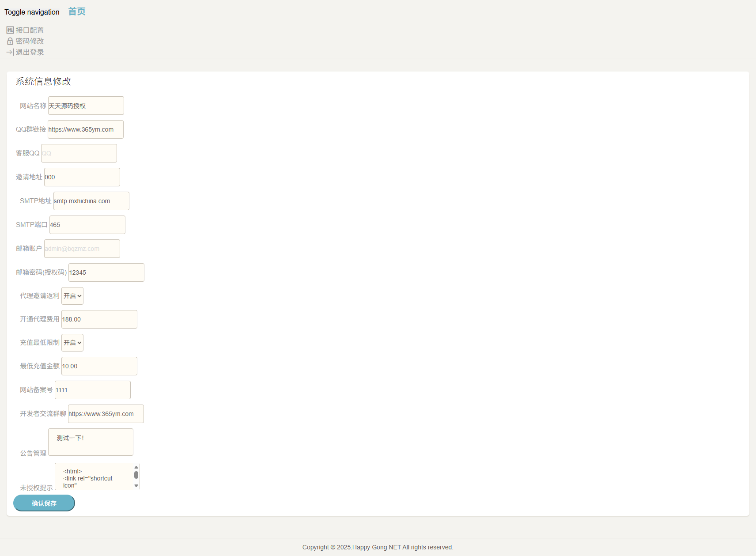The height and width of the screenshot is (556, 756).
Task: Focus the SMTP端口 field showing 465
Action: tap(87, 225)
